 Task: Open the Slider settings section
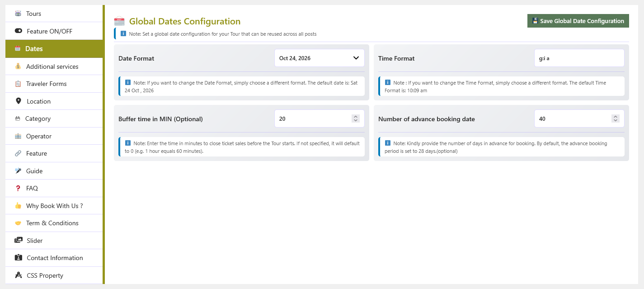click(x=54, y=241)
